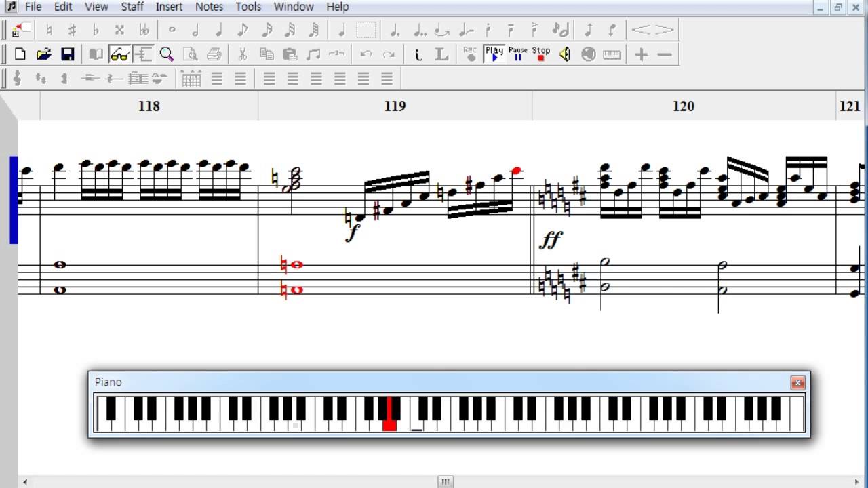
Task: Play the score
Action: coord(494,54)
